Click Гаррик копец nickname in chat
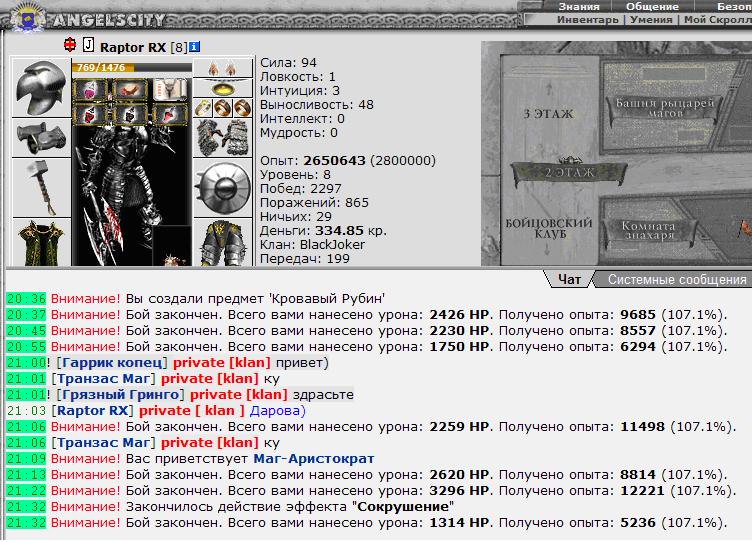The width and height of the screenshot is (752, 542). [x=111, y=363]
